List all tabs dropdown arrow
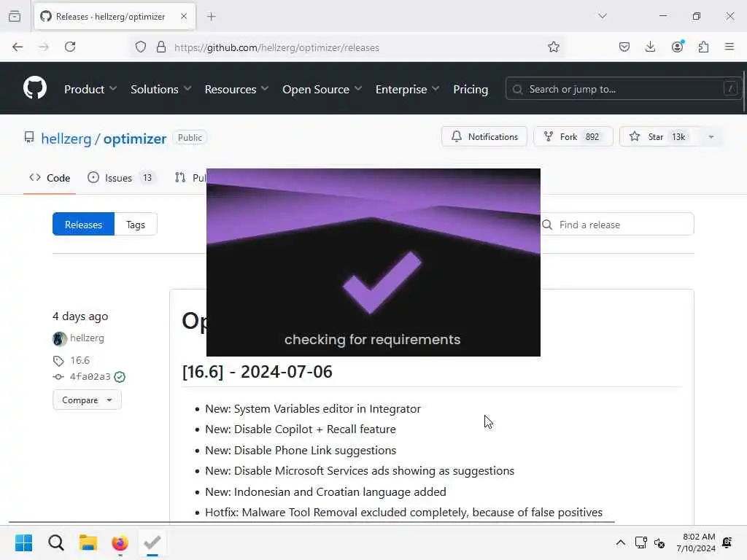 click(x=602, y=16)
